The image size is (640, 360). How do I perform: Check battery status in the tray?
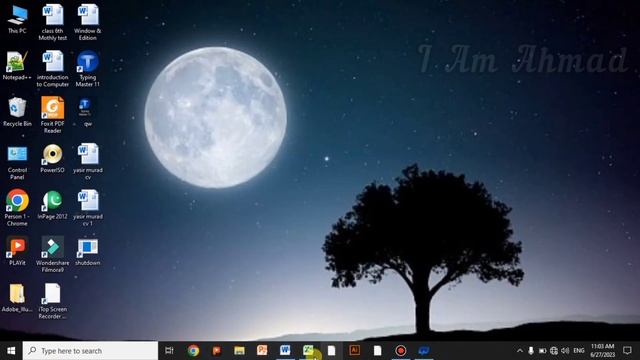542,351
